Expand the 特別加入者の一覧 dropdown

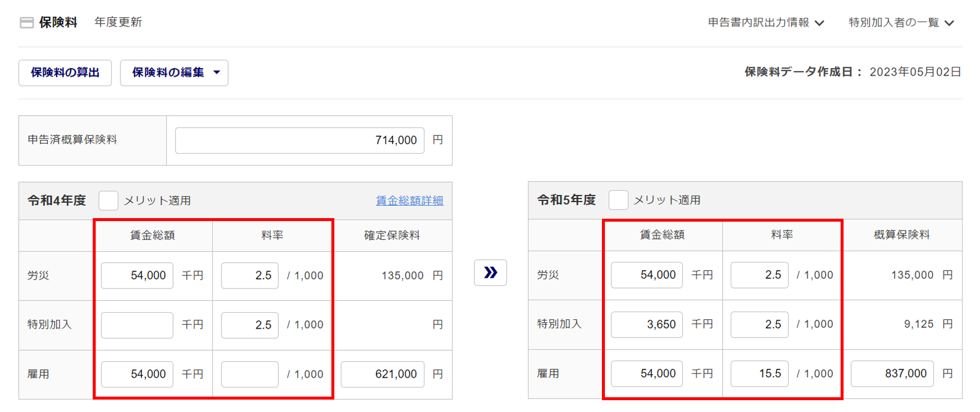point(901,22)
